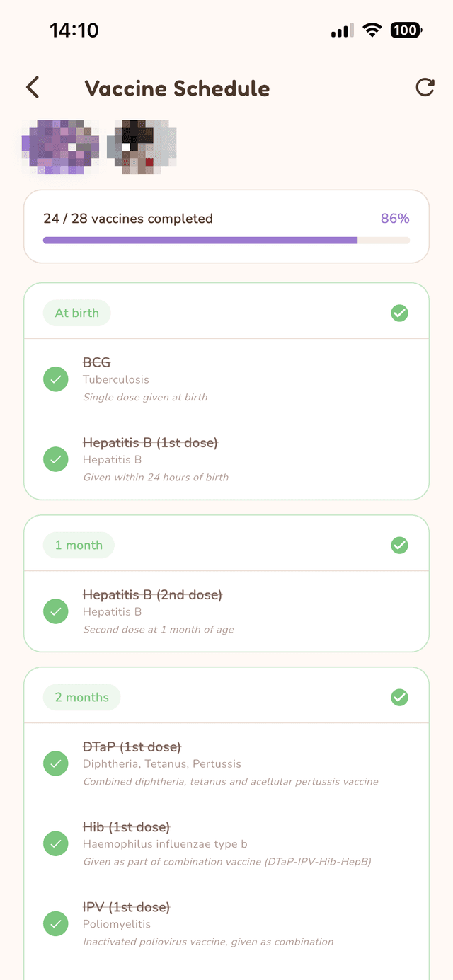The height and width of the screenshot is (980, 453).
Task: Expand the 2 months schedule section
Action: (x=226, y=696)
